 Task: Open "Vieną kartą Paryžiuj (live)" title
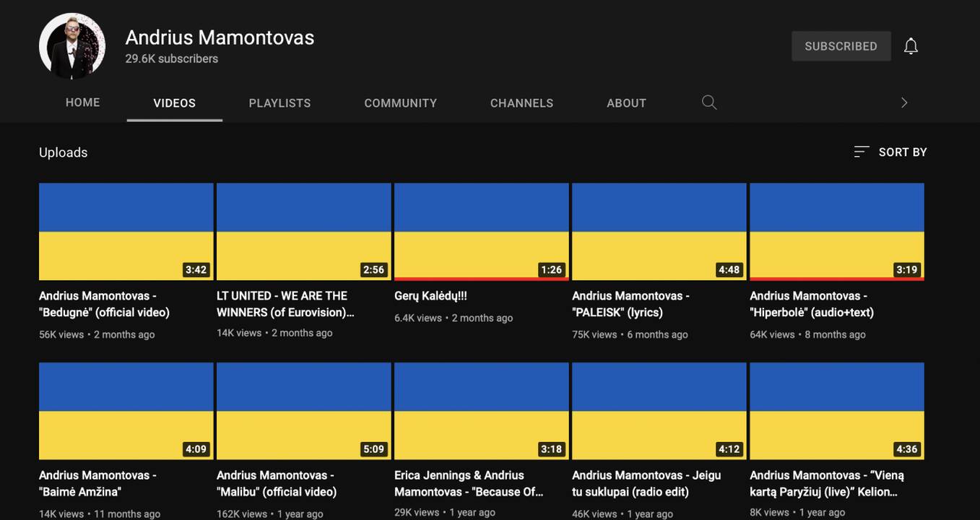(x=827, y=484)
